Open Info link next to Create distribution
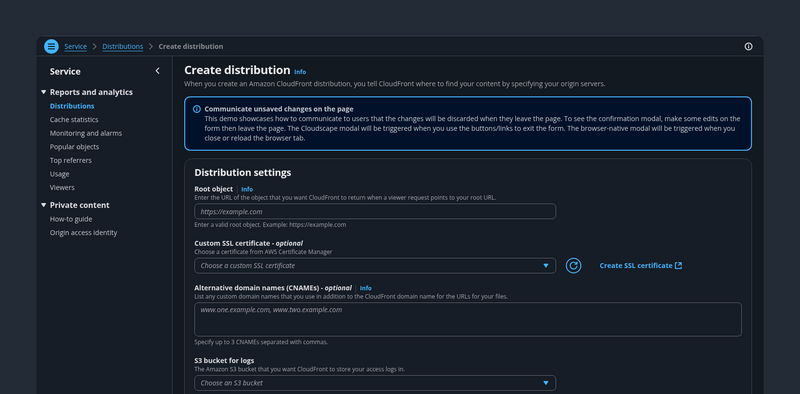Screen dimensions: 800x394 click(300, 72)
